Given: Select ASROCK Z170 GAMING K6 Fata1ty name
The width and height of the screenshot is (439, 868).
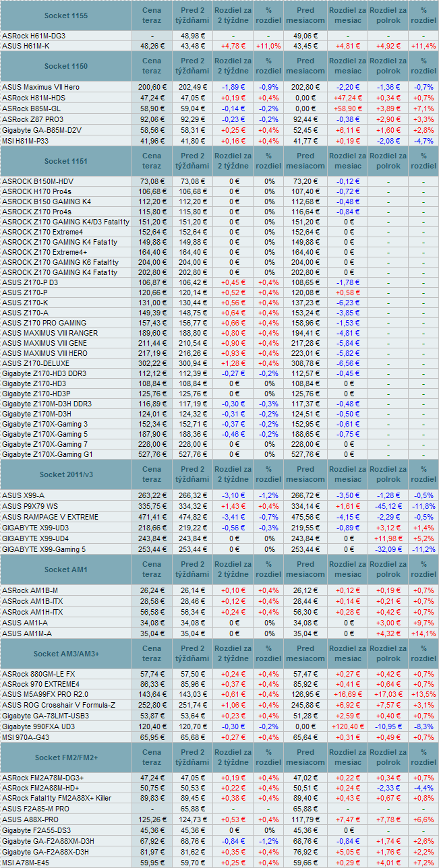Looking at the screenshot, I should click(60, 262).
